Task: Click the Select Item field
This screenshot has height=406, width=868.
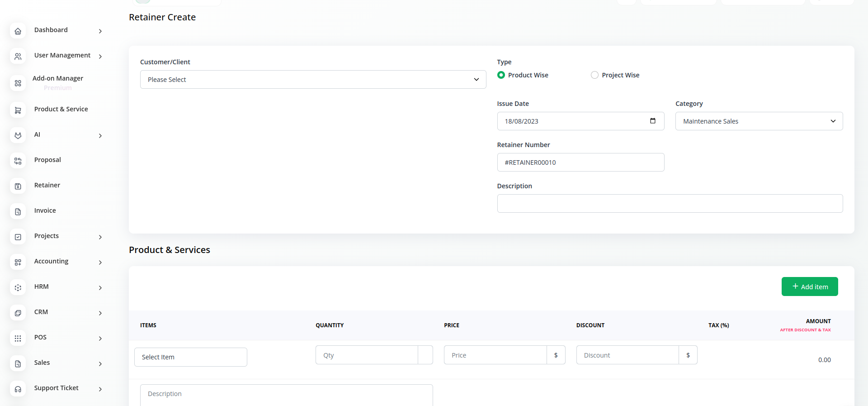Action: click(190, 357)
